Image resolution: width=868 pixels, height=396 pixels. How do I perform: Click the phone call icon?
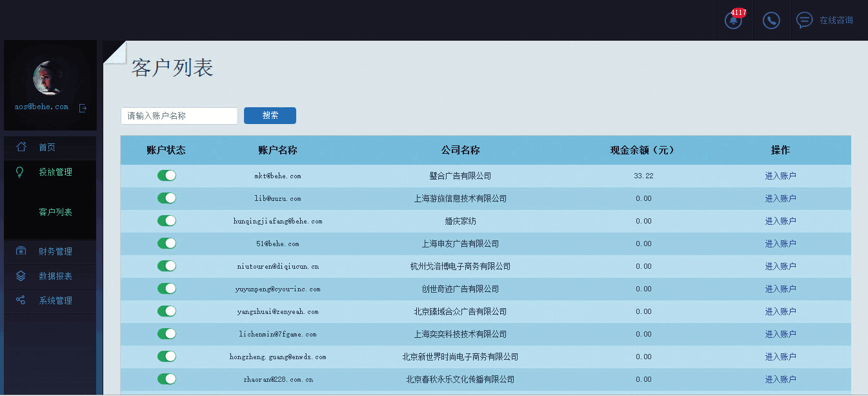771,20
